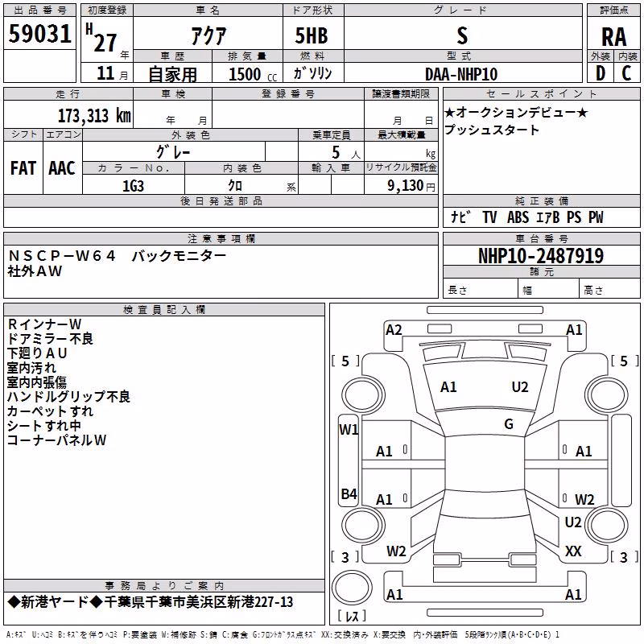Click displacement 1500 cc
This screenshot has height=644, width=644.
(x=253, y=74)
